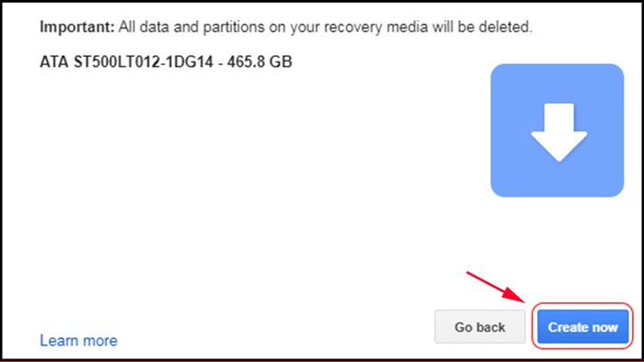
Task: Click the red annotation arrow
Action: click(496, 287)
